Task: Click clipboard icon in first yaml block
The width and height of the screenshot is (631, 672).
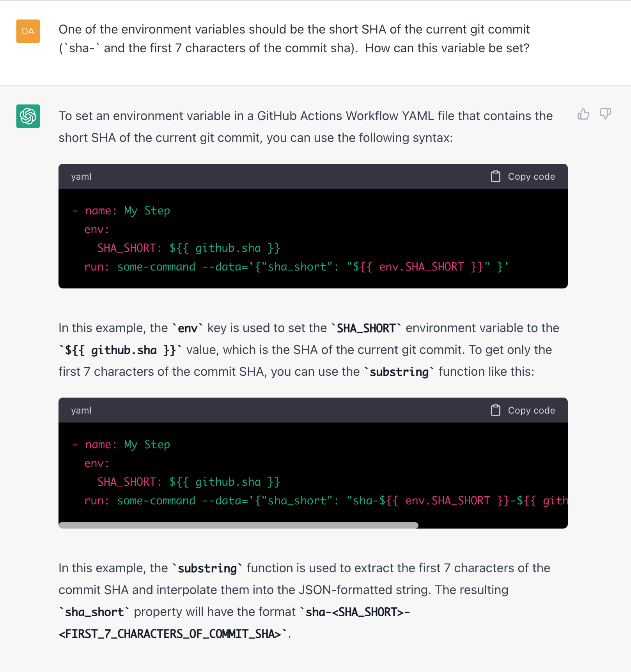Action: tap(495, 177)
